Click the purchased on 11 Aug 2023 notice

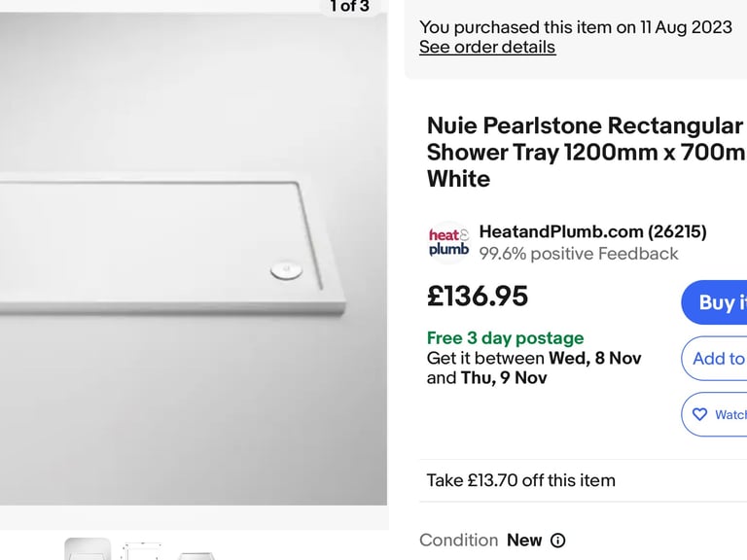(x=575, y=27)
